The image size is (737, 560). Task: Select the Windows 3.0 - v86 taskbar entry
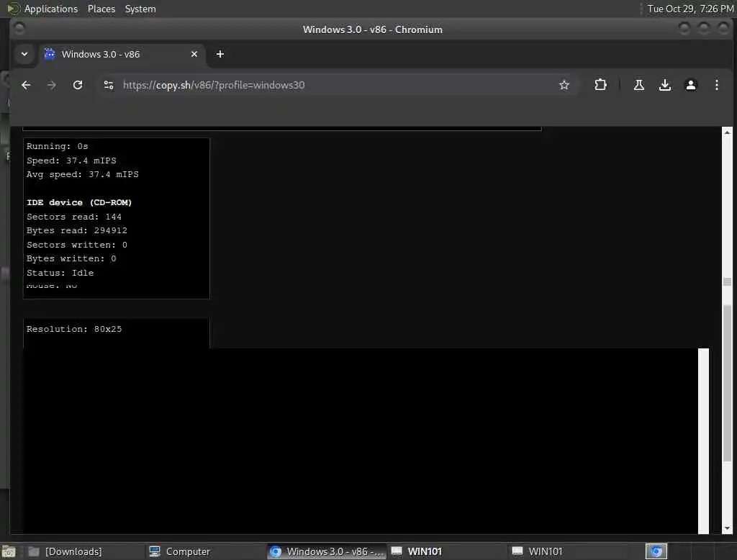coord(327,551)
